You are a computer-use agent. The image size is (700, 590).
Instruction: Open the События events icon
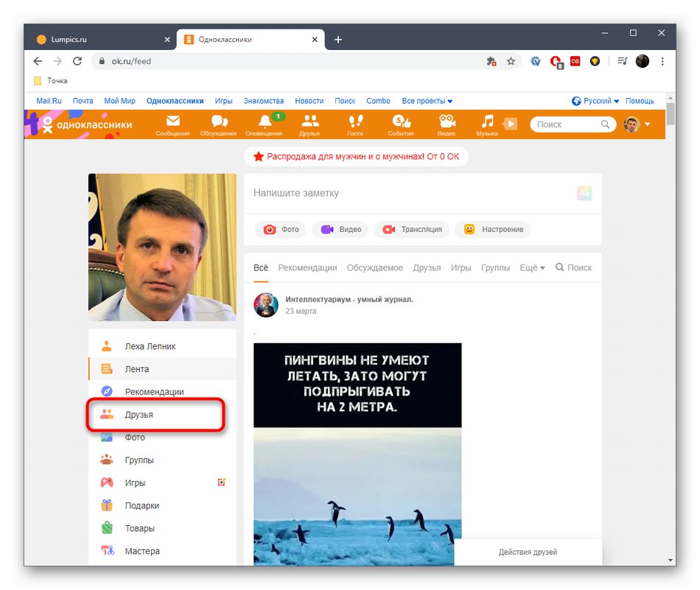tap(401, 124)
